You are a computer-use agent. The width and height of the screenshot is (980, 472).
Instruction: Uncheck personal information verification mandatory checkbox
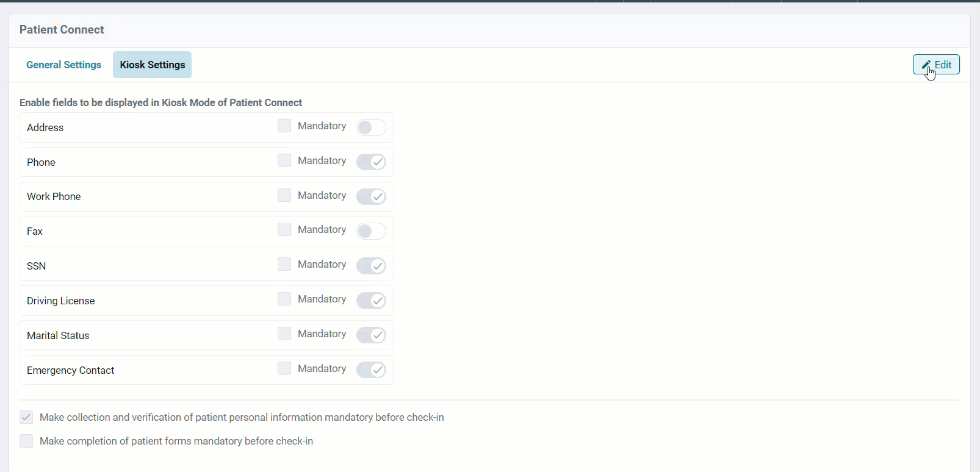(x=26, y=417)
